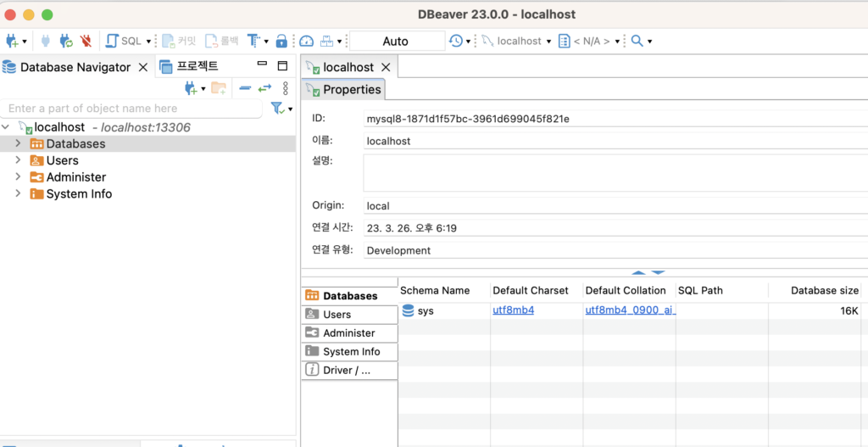Switch to the 프로젝트 tab
The height and width of the screenshot is (447, 868).
pyautogui.click(x=189, y=66)
